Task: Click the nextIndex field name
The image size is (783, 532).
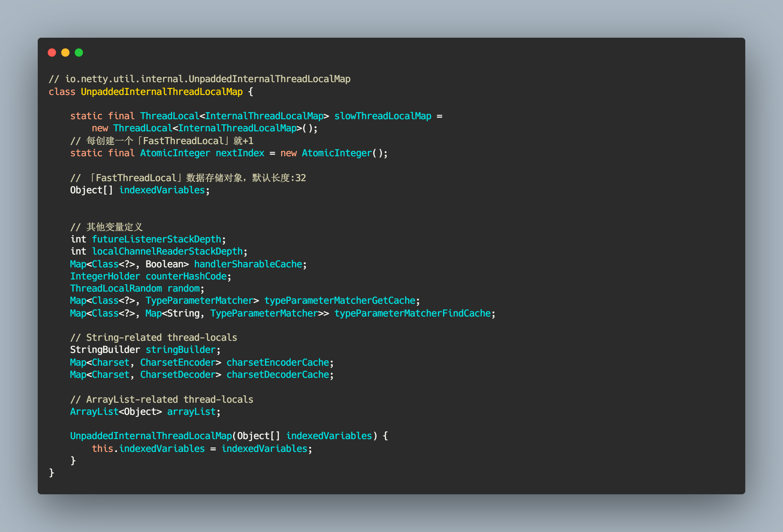Action: [240, 153]
